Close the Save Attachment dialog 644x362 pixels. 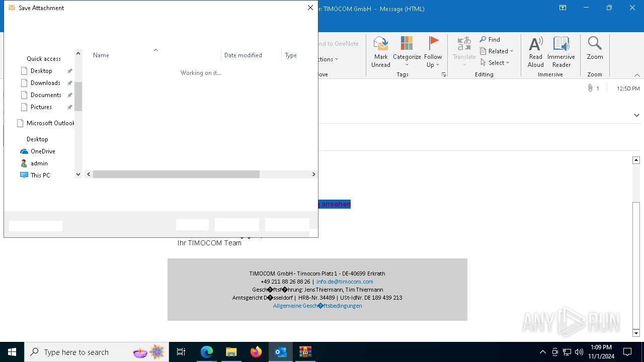[310, 8]
